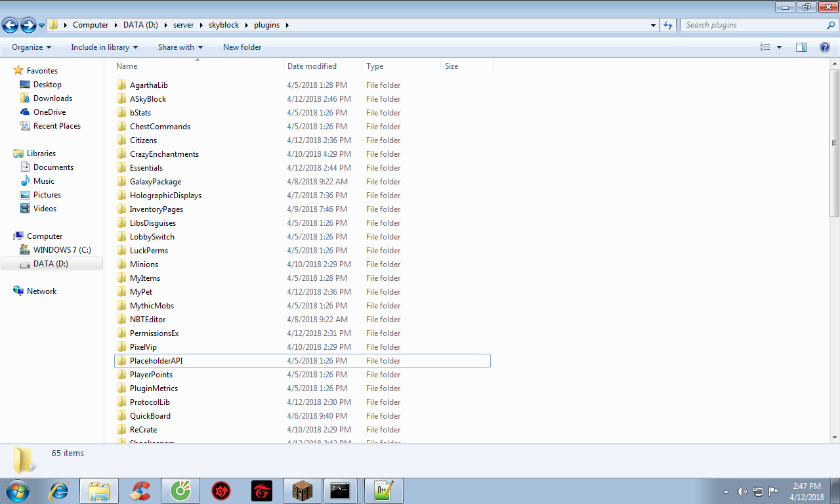Click the search magnifier icon
The image size is (840, 504).
click(x=831, y=25)
